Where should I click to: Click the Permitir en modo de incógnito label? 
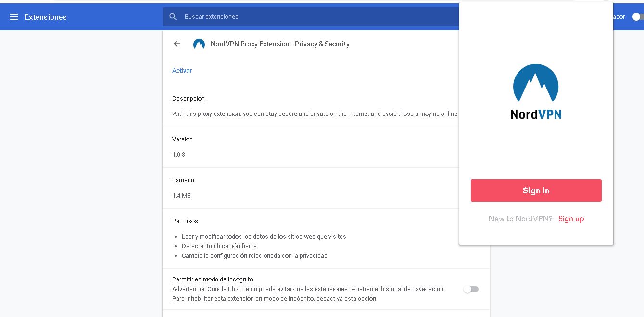213,279
